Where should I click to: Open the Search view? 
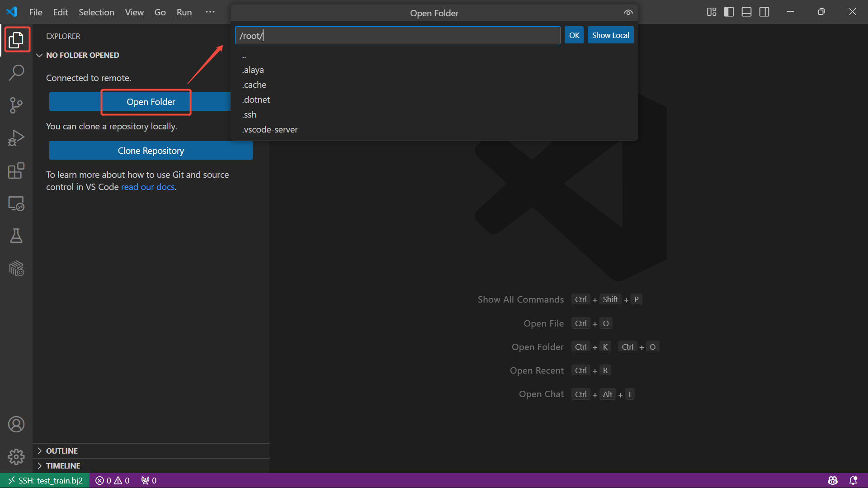(16, 72)
